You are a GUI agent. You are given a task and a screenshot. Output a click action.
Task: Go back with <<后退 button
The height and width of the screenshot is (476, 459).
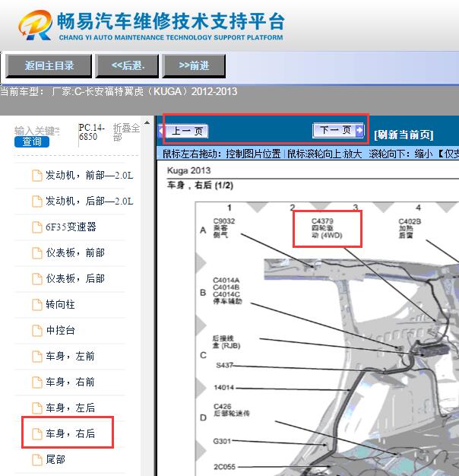(127, 66)
